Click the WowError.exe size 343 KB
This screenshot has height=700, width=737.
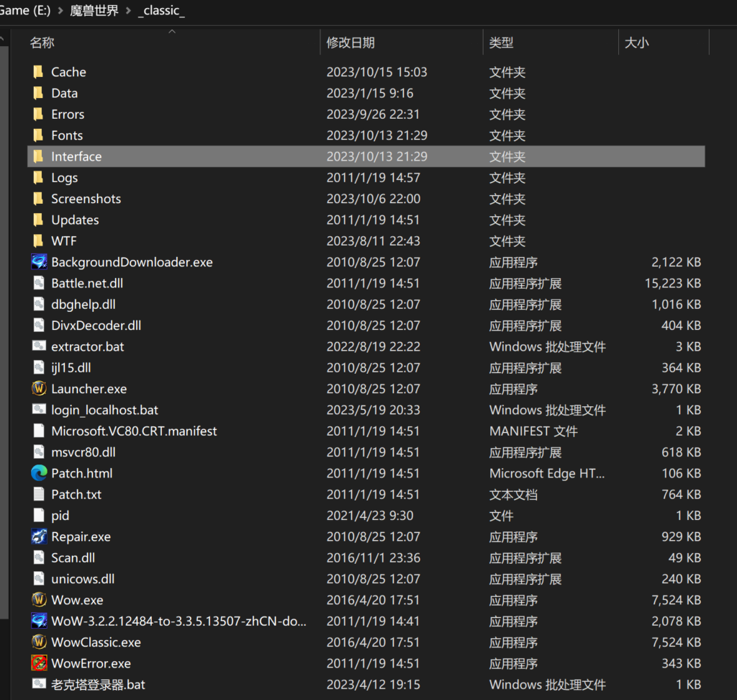coord(681,663)
